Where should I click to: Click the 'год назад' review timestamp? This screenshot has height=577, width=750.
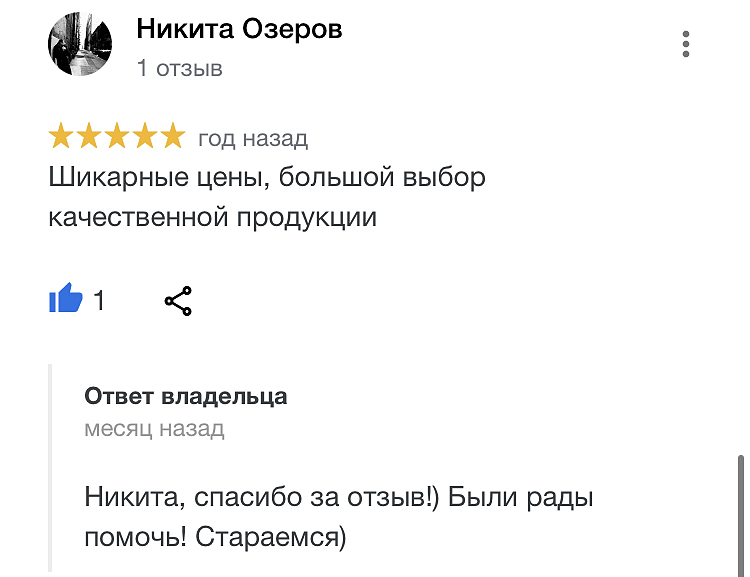253,139
